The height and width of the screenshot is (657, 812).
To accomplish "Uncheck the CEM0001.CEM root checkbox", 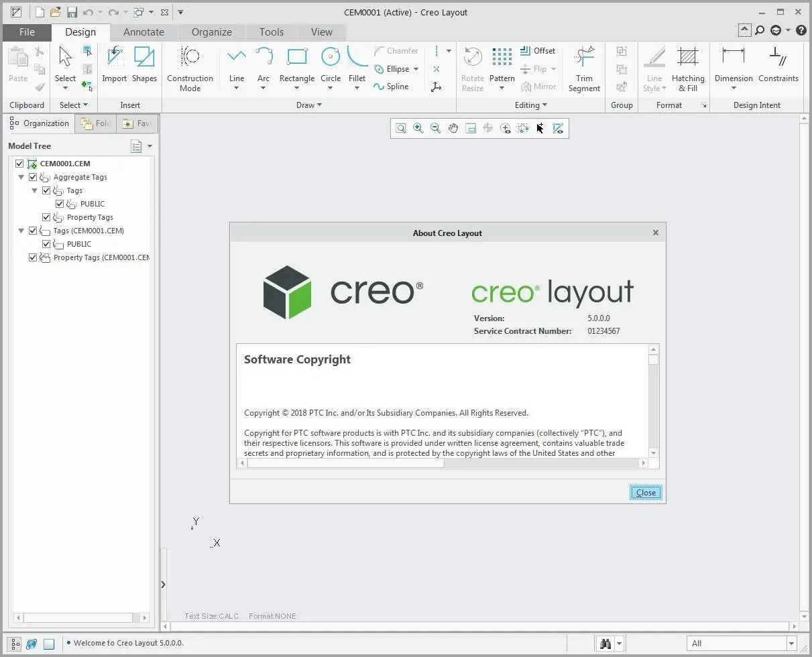I will point(19,164).
